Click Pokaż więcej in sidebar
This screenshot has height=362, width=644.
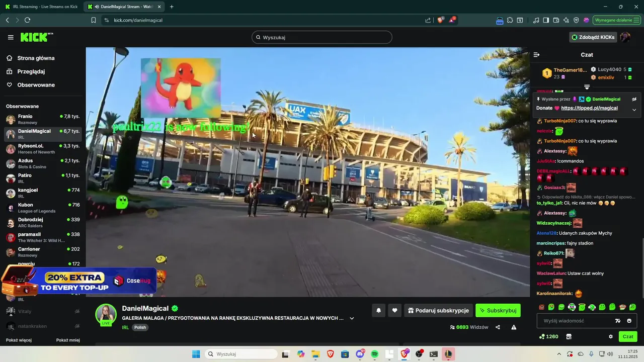click(19, 340)
